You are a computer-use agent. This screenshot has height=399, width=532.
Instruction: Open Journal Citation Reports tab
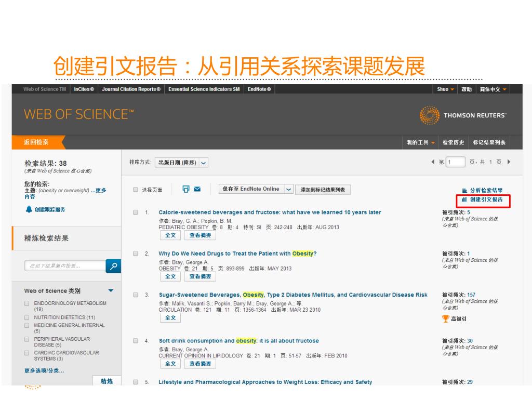click(131, 89)
